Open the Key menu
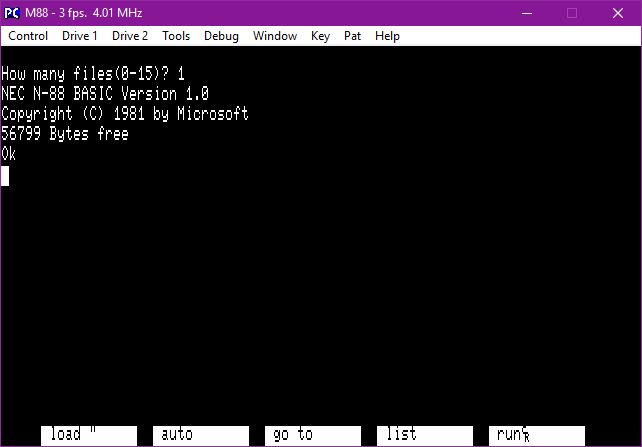 (320, 36)
